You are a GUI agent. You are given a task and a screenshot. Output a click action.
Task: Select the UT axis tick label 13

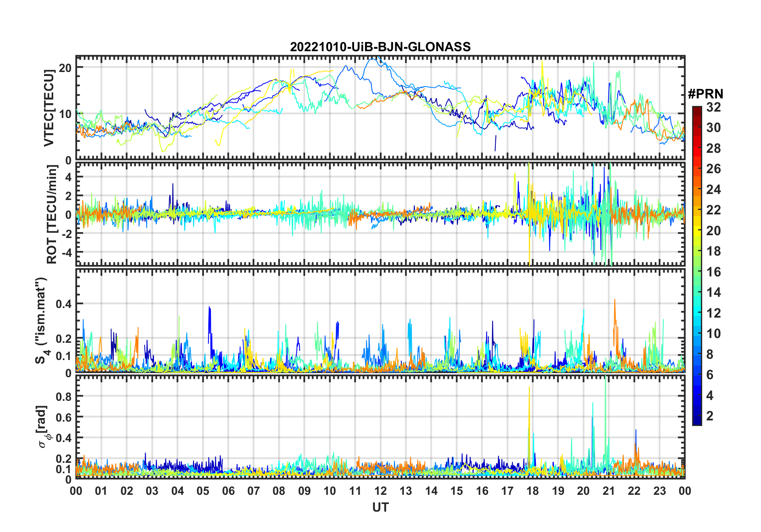tap(406, 491)
